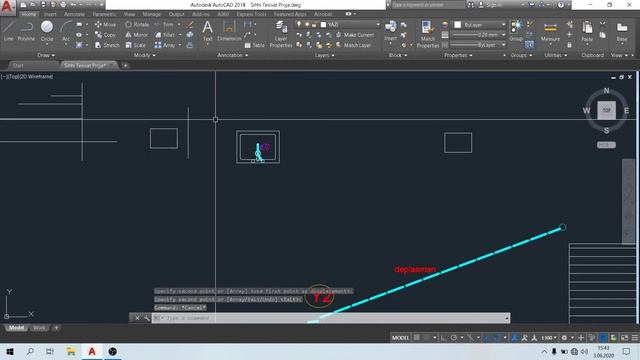The width and height of the screenshot is (640, 360).
Task: Open Layer Properties manager
Action: point(281,34)
